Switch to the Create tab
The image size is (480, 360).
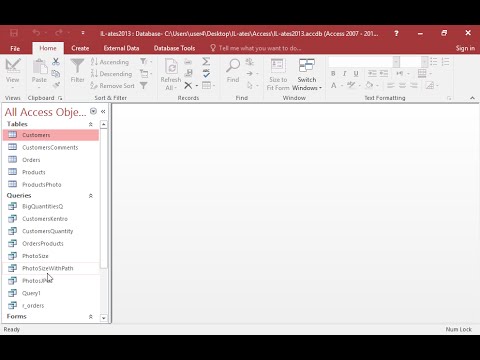coord(80,48)
